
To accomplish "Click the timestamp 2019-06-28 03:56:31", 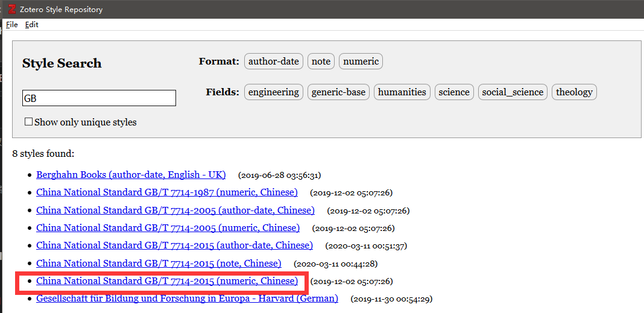I will click(x=279, y=175).
